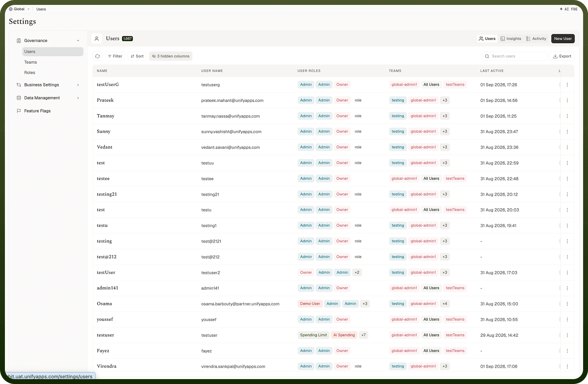Open three-dot menu for youssef row
This screenshot has width=588, height=384.
567,320
